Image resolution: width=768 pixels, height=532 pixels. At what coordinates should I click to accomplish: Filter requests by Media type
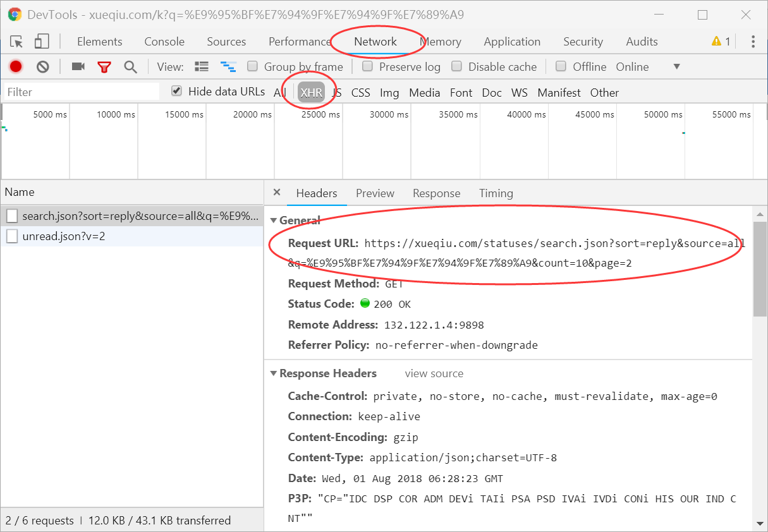(x=425, y=93)
